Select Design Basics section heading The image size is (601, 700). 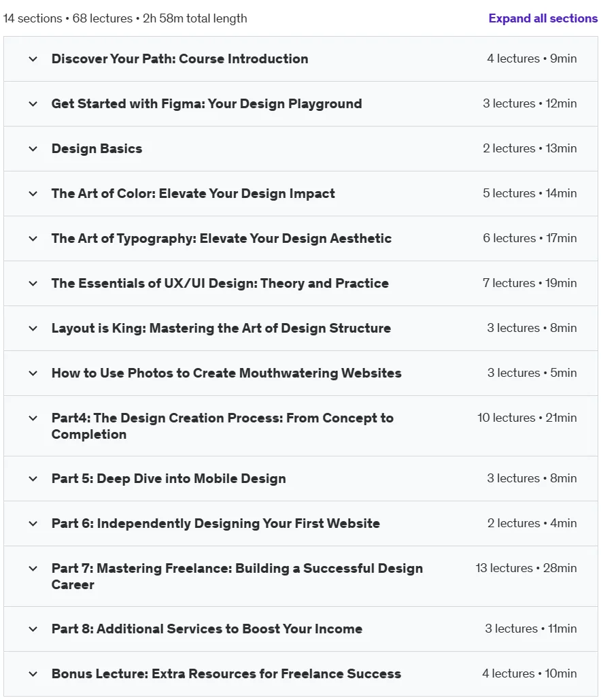coord(97,149)
